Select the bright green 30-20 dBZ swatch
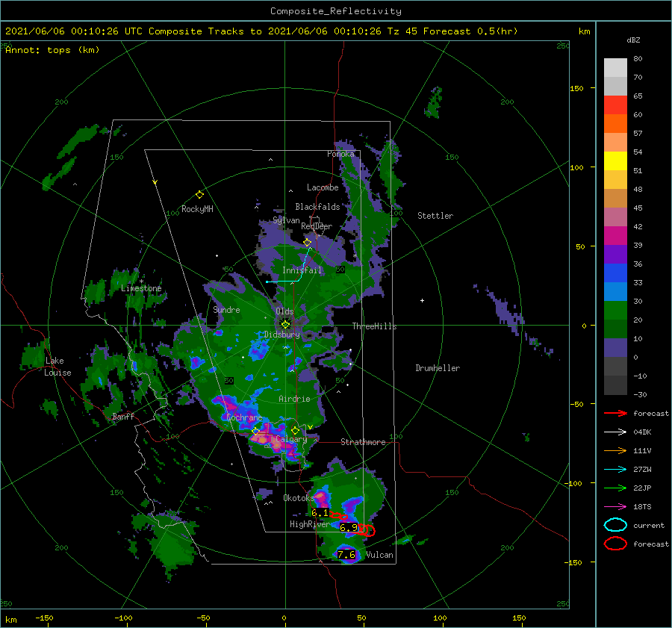This screenshot has height=628, width=672. point(615,311)
